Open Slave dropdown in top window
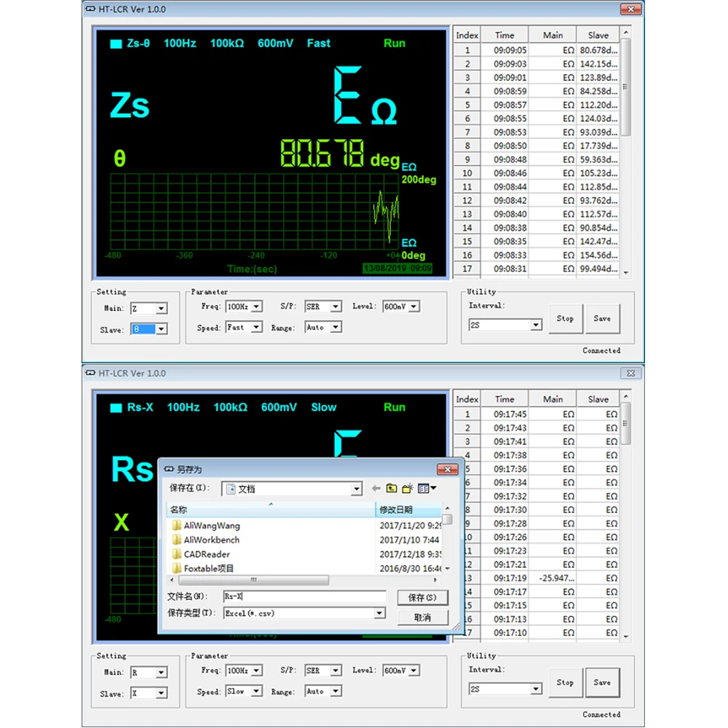The height and width of the screenshot is (728, 728). coord(161,329)
